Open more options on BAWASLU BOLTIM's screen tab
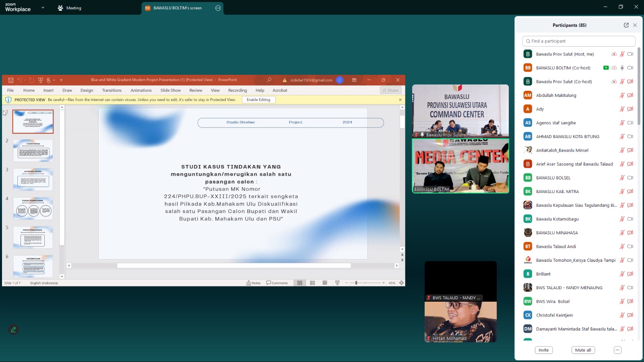The width and height of the screenshot is (644, 362). click(x=218, y=8)
